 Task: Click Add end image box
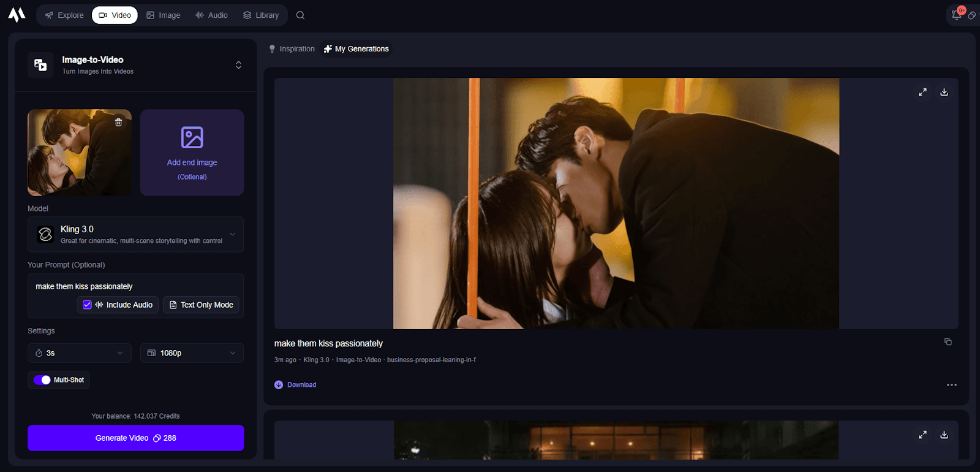pyautogui.click(x=192, y=153)
